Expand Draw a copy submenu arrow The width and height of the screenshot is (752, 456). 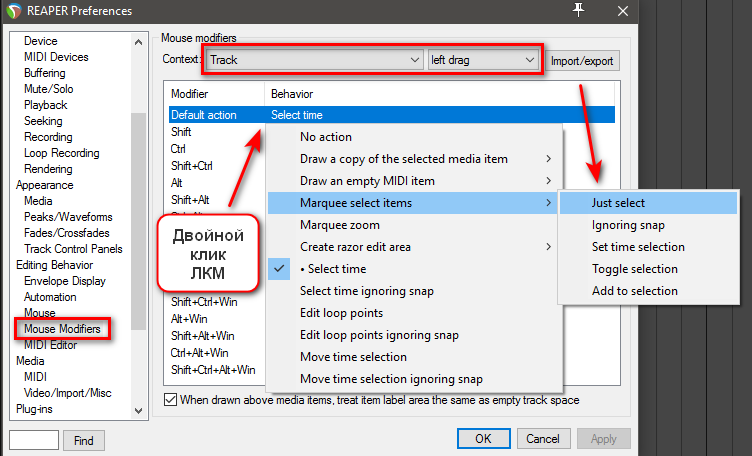click(548, 159)
